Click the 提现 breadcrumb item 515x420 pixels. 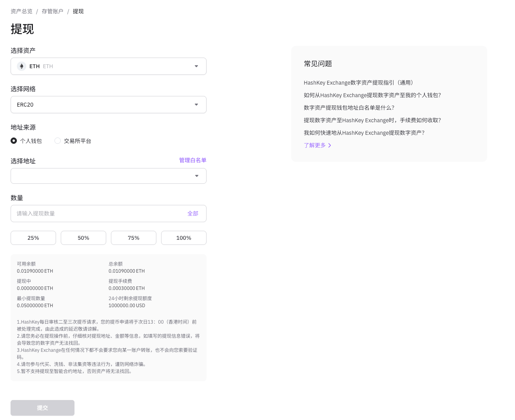tap(78, 11)
